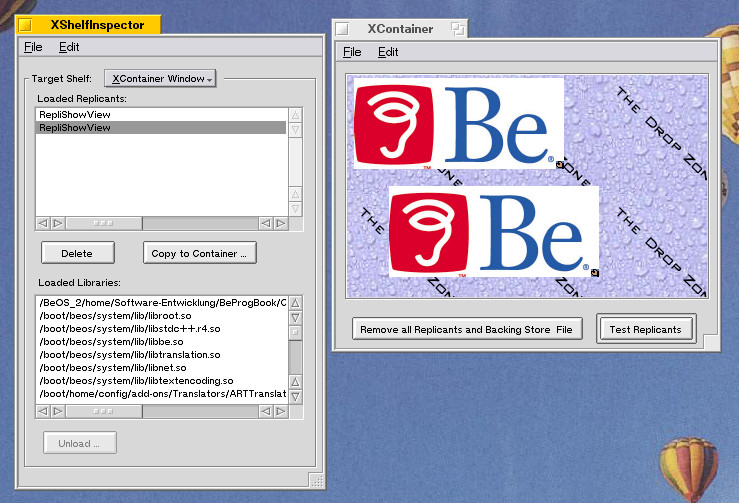The height and width of the screenshot is (503, 739).
Task: Click libraries horizontal scrollbar thumb
Action: [104, 412]
